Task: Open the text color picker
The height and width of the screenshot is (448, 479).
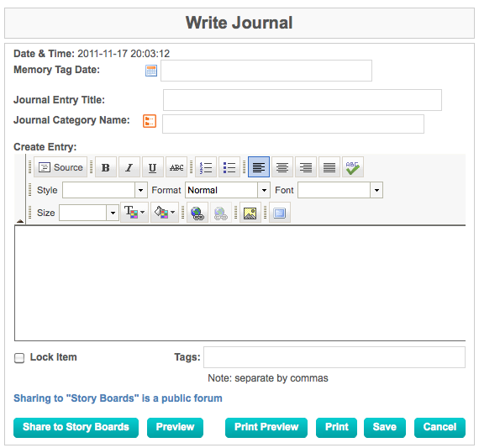Action: 134,213
